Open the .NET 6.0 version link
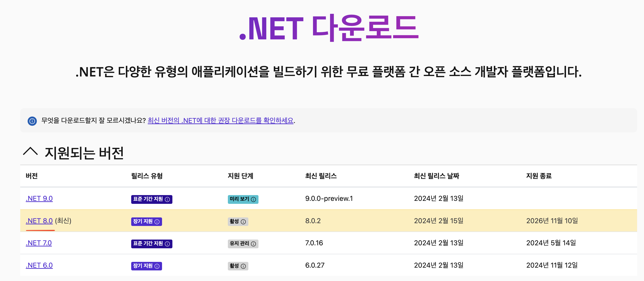The width and height of the screenshot is (644, 281). pyautogui.click(x=39, y=265)
